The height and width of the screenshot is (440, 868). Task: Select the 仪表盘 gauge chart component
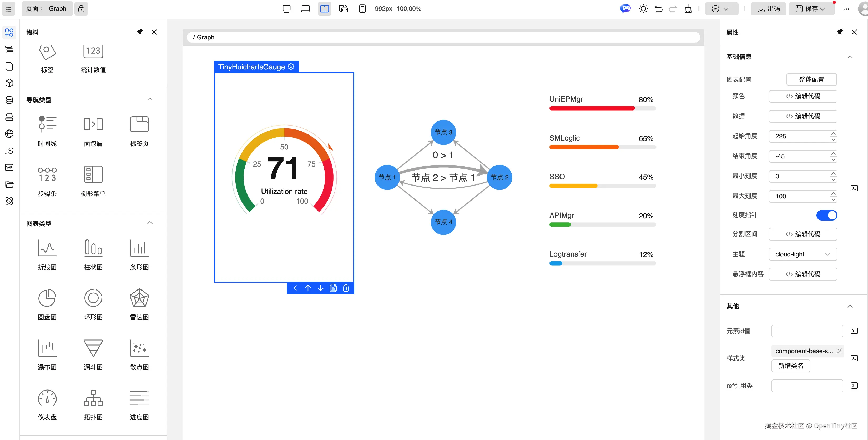point(47,398)
